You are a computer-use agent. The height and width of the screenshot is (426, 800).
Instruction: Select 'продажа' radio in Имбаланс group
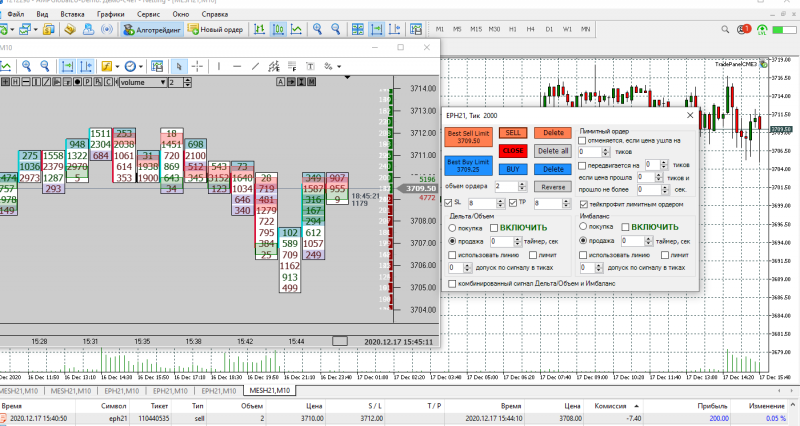583,240
